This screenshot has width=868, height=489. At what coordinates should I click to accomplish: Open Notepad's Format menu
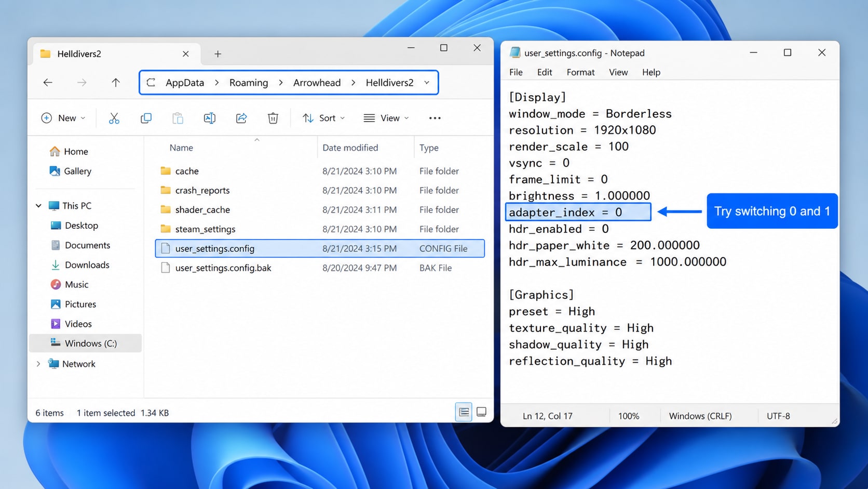click(x=581, y=72)
